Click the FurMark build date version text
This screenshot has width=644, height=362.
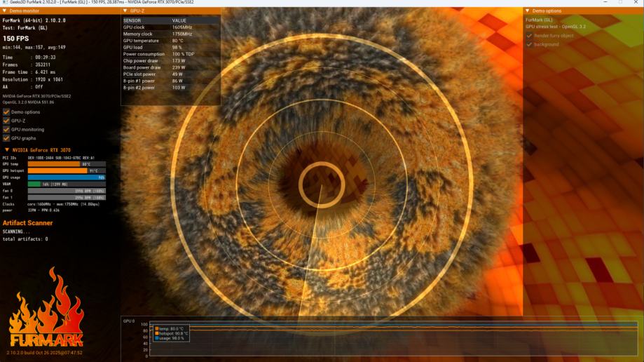coord(44,353)
